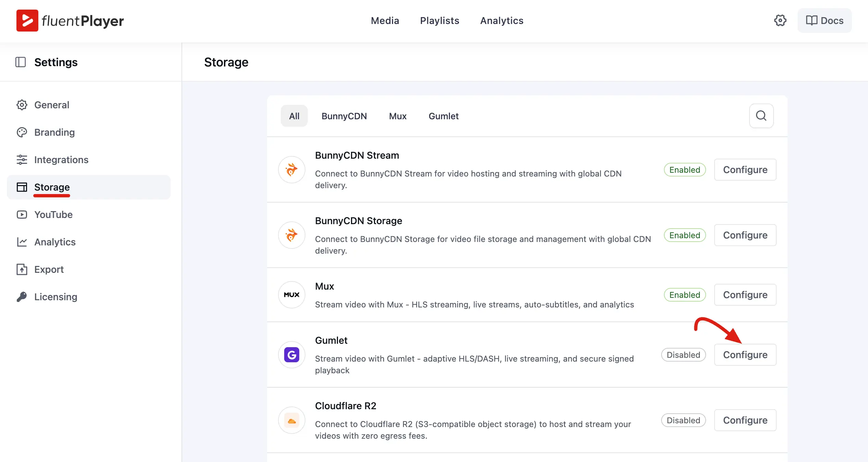Viewport: 868px width, 462px height.
Task: Click the Cloudflare R2 title
Action: click(345, 406)
